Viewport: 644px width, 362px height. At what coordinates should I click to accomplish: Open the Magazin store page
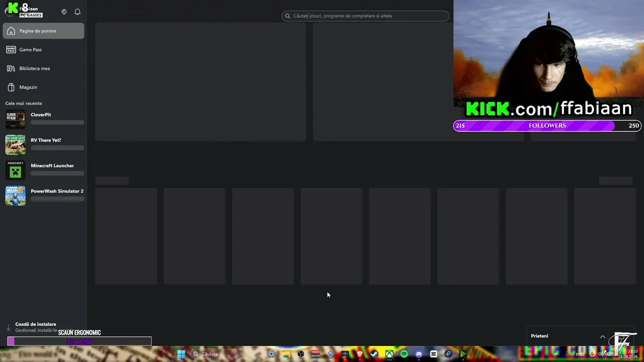pos(43,87)
